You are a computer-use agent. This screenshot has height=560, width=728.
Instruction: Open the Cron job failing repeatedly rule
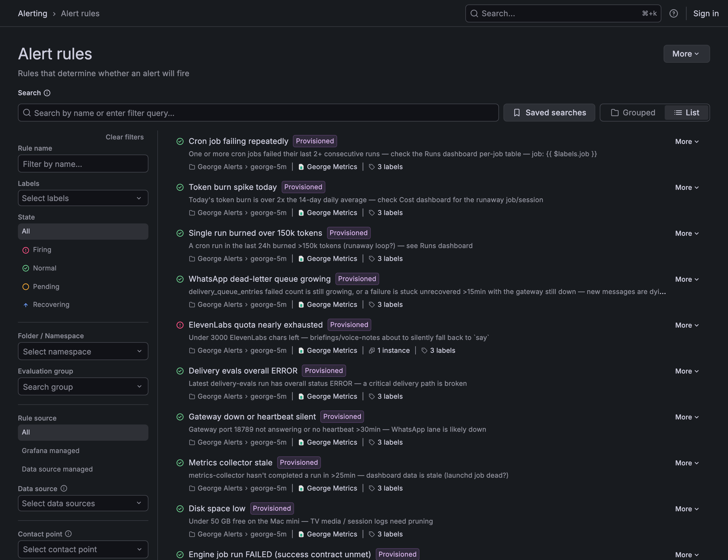click(x=238, y=141)
